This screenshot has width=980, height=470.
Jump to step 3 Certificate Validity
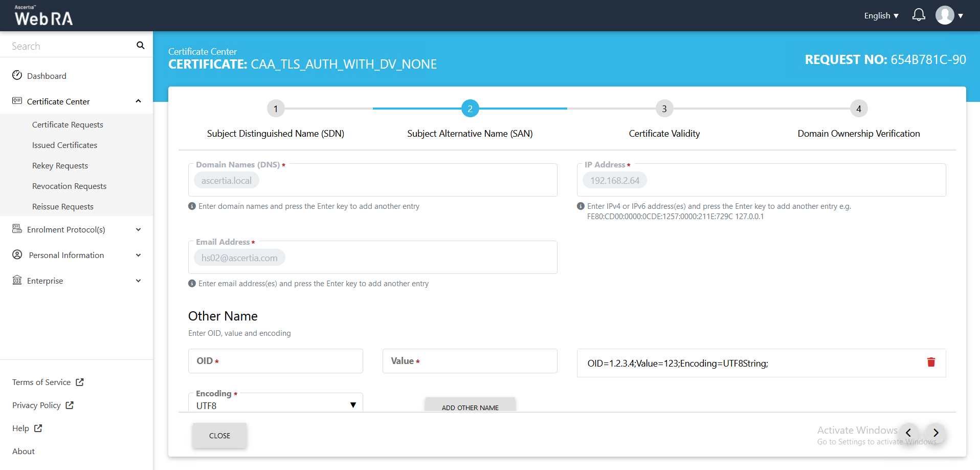tap(664, 109)
